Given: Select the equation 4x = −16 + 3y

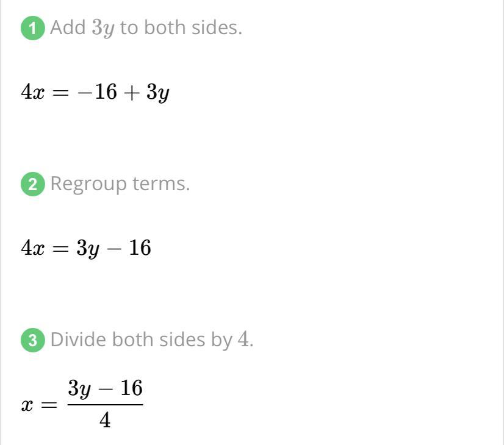Looking at the screenshot, I should coord(95,93).
